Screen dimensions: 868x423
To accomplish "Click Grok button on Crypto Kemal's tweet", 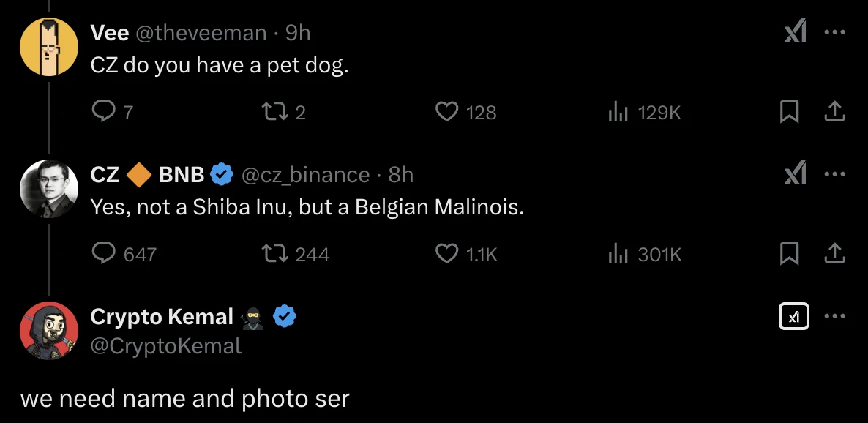I will coord(794,316).
